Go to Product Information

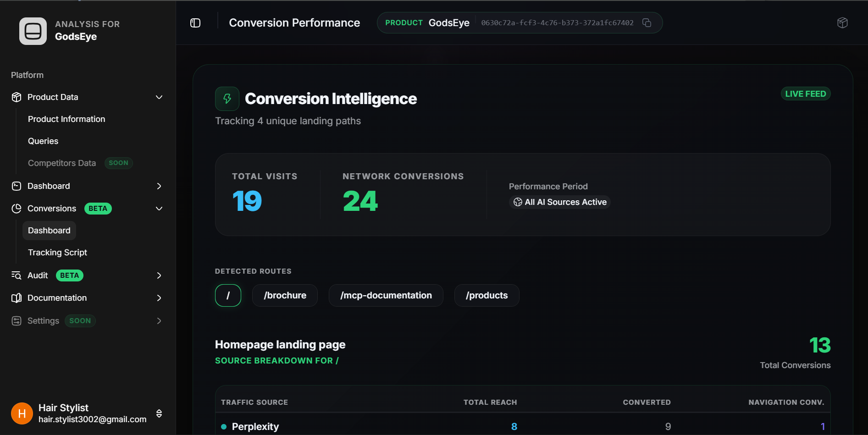point(66,119)
